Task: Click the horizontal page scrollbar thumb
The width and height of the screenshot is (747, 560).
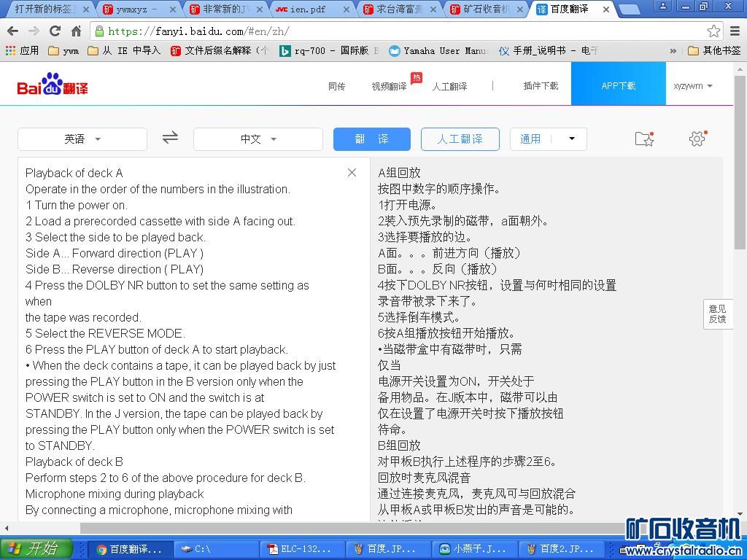Action: click(355, 528)
